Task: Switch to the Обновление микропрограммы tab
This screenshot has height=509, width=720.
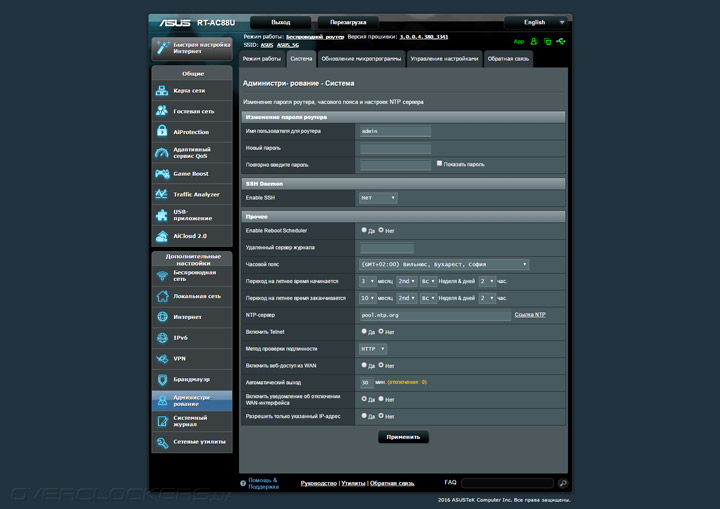Action: (x=361, y=60)
